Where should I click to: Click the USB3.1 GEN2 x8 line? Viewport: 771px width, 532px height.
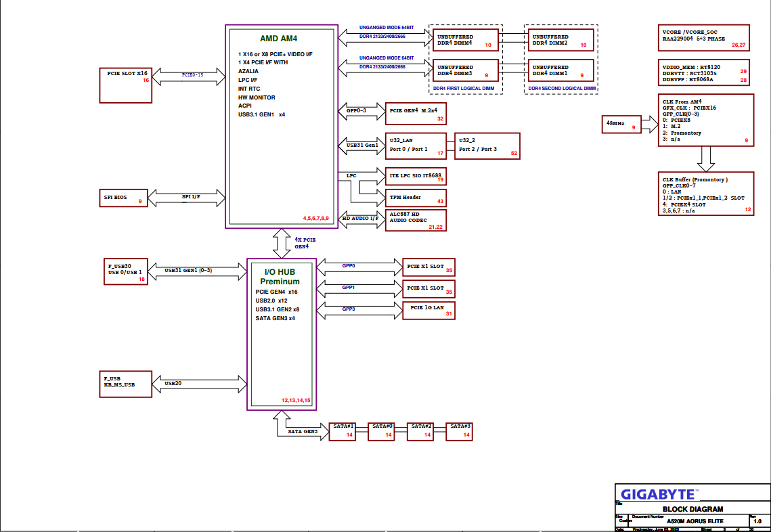[278, 309]
